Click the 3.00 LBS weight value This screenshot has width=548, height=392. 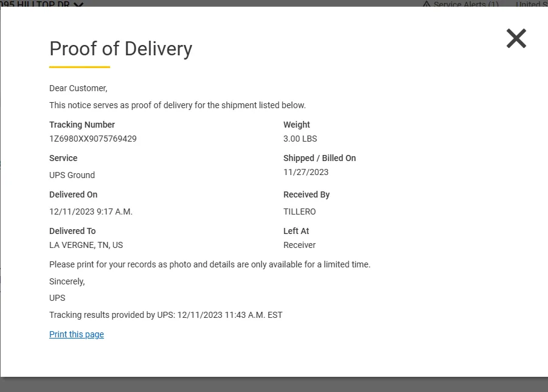(300, 139)
